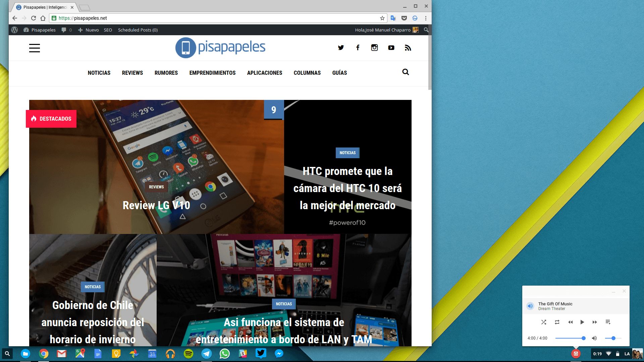Open the system tray clock area
The image size is (644, 362).
click(597, 354)
